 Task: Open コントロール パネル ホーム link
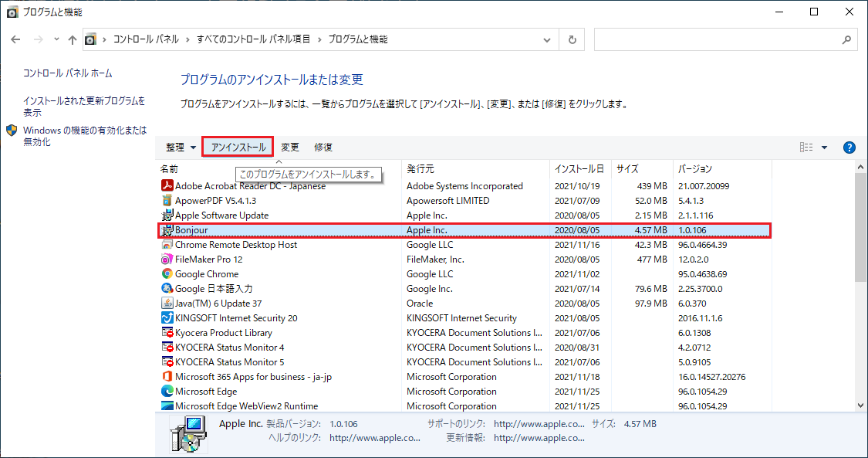[68, 73]
